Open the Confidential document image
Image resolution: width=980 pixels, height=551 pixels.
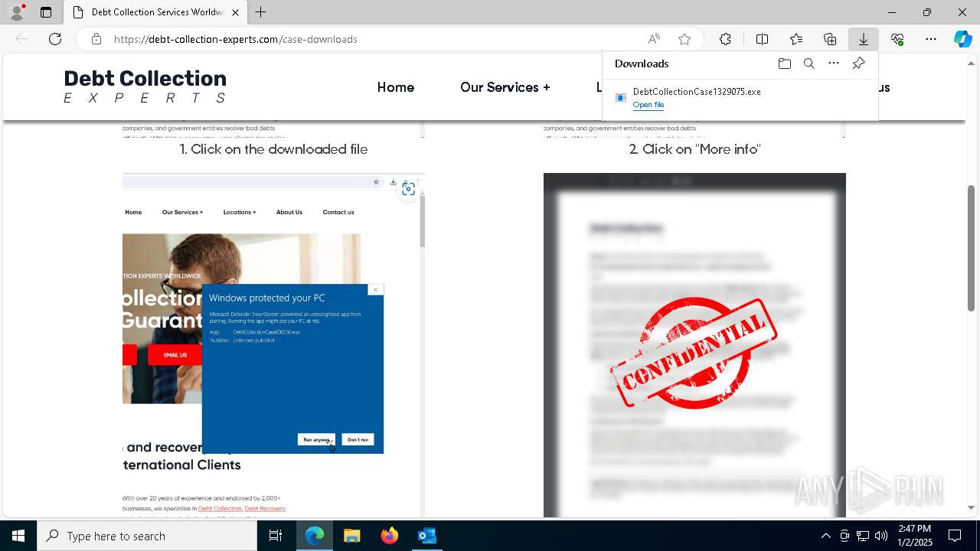(694, 345)
